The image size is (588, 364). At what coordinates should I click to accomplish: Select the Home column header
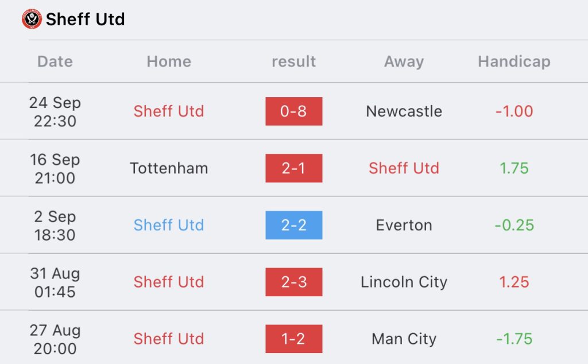pos(169,61)
